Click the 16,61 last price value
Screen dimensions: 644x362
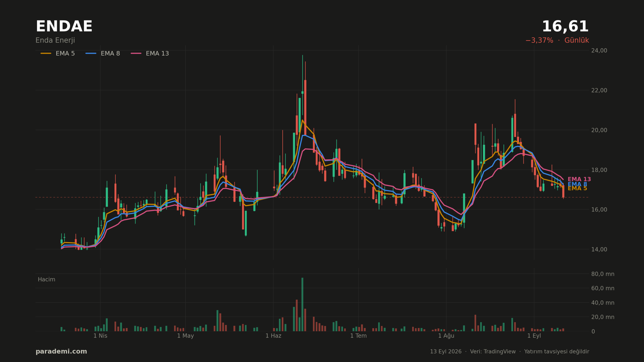click(x=565, y=27)
